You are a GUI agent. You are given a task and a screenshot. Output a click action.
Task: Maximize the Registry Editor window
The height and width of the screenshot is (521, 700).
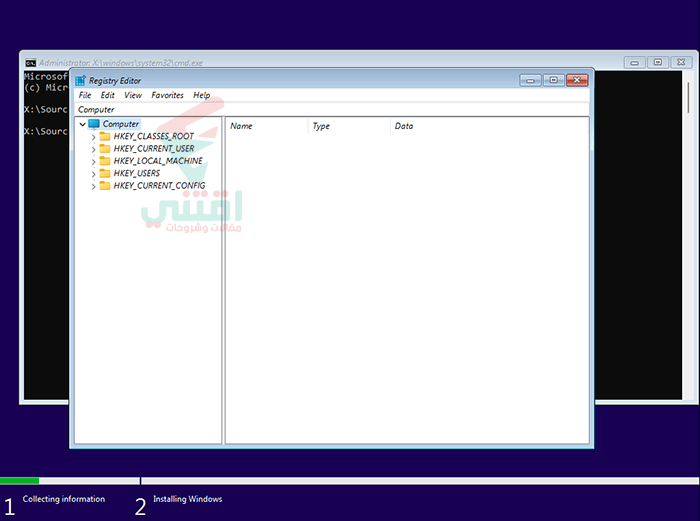point(554,80)
